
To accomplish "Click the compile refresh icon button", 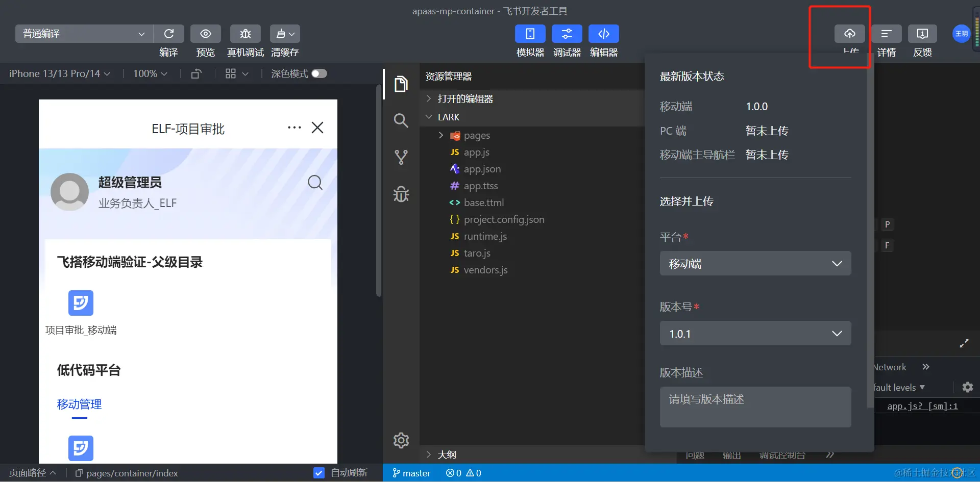I will click(169, 34).
